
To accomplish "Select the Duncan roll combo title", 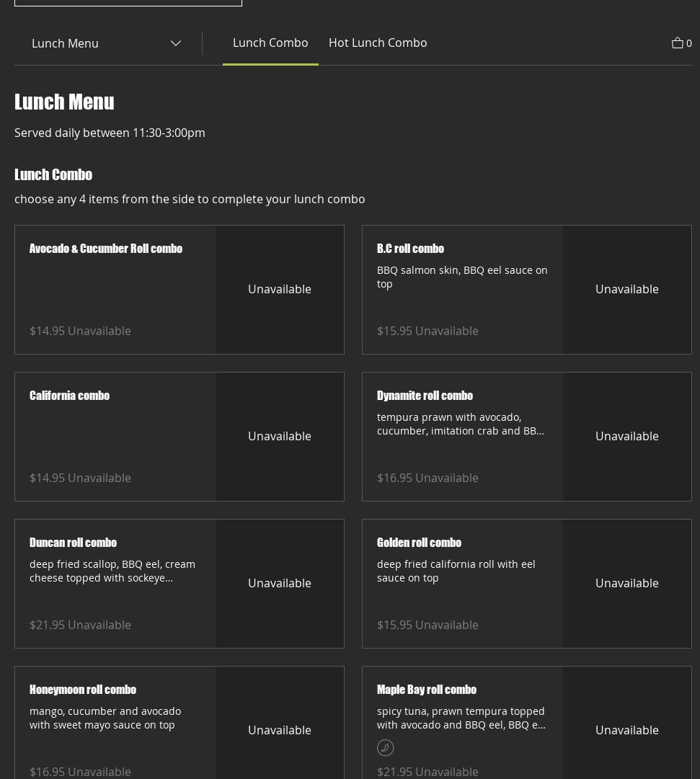I will (x=73, y=543).
